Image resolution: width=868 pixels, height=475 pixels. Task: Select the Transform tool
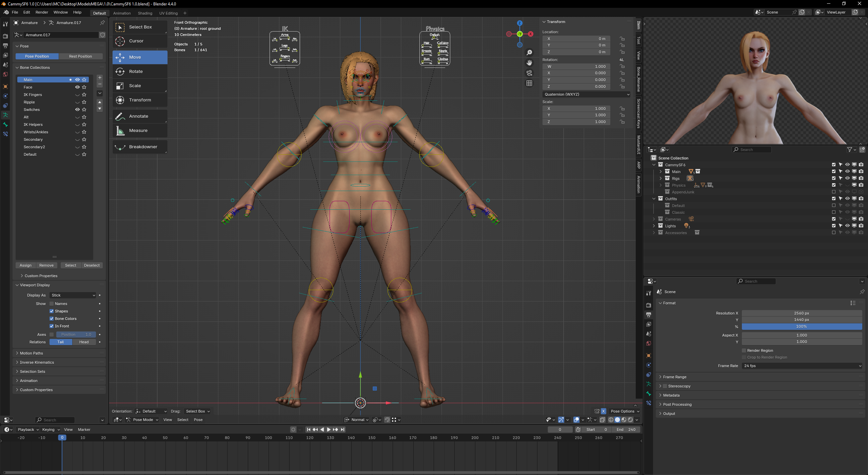pos(140,100)
